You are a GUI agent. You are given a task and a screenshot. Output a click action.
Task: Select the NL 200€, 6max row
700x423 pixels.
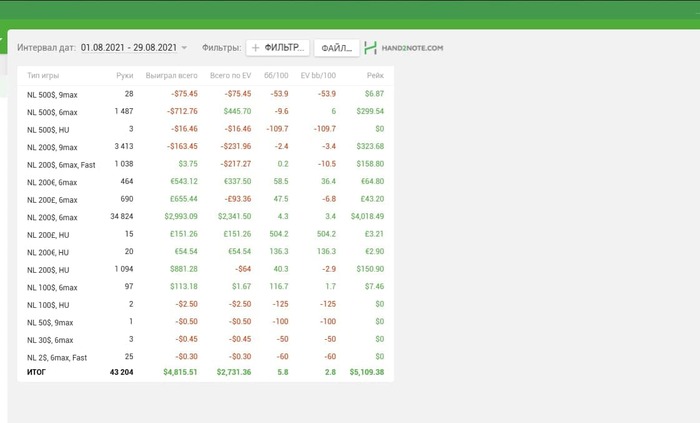click(x=205, y=182)
